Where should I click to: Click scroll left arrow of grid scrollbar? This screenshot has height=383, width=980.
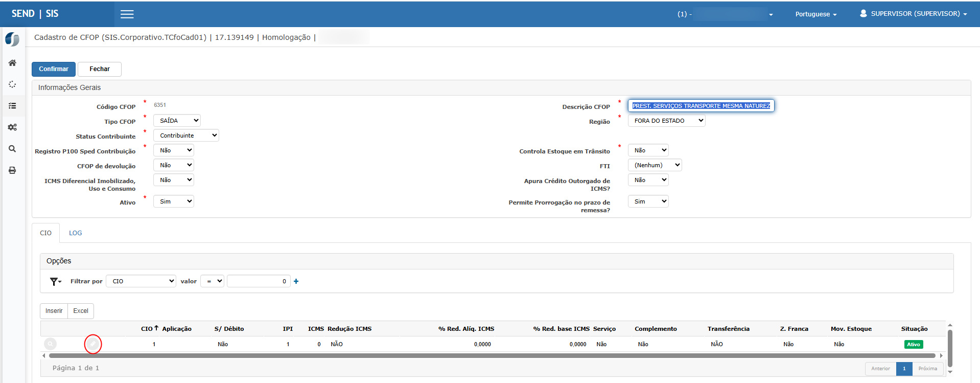coord(44,355)
